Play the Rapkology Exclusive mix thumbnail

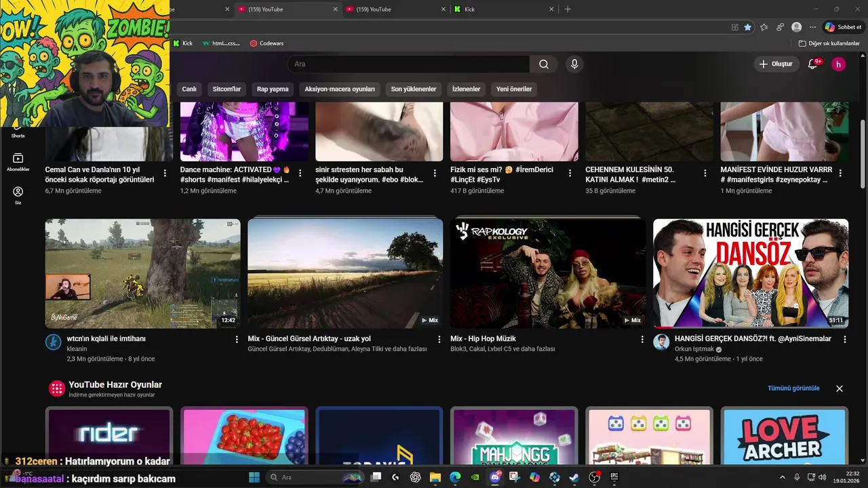point(548,273)
